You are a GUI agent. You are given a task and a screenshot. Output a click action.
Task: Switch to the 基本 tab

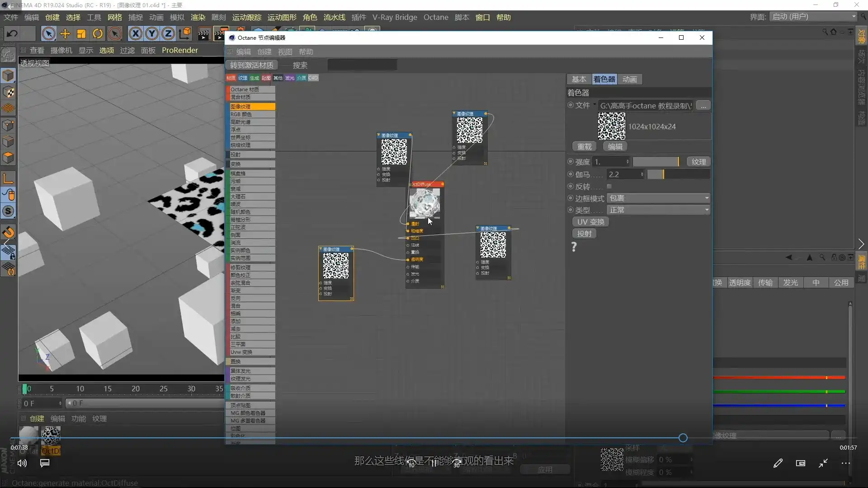[579, 79]
